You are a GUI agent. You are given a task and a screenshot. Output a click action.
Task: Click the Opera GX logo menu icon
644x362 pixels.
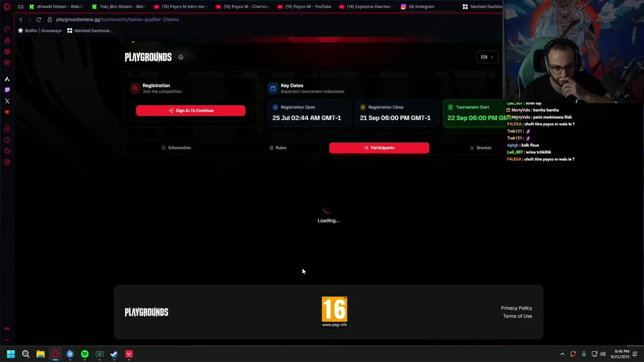click(x=7, y=7)
